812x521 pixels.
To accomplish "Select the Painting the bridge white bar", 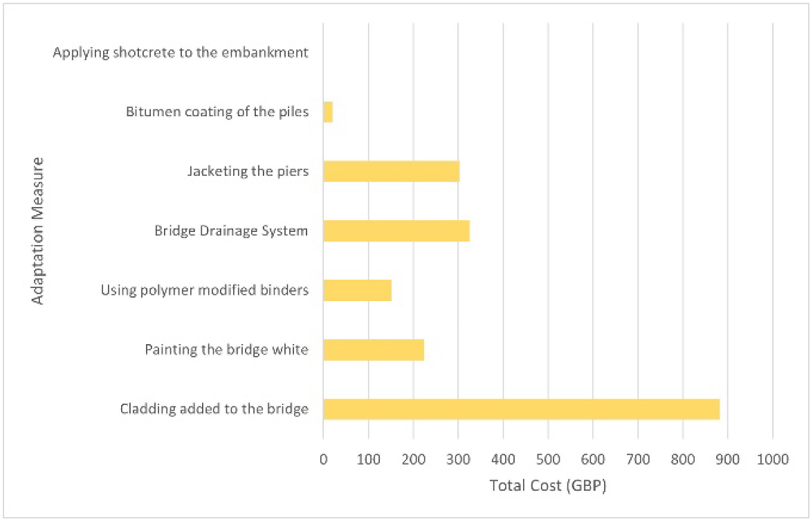I will click(374, 350).
